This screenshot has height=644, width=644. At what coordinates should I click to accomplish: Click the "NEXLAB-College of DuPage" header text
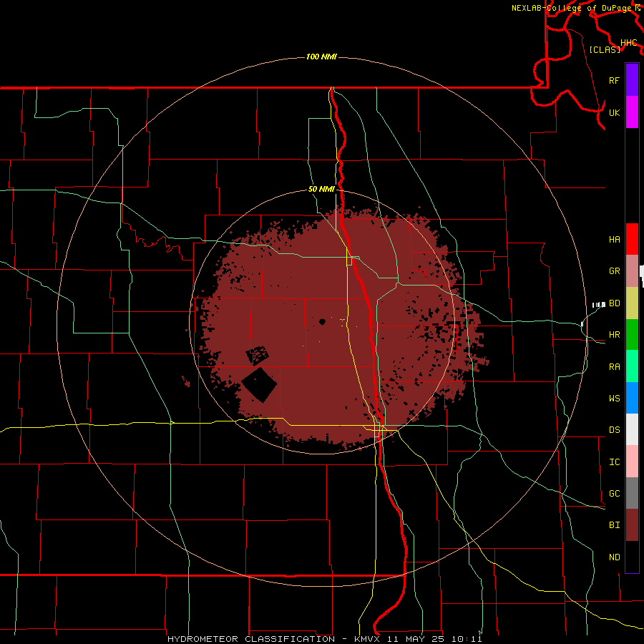[x=572, y=8]
